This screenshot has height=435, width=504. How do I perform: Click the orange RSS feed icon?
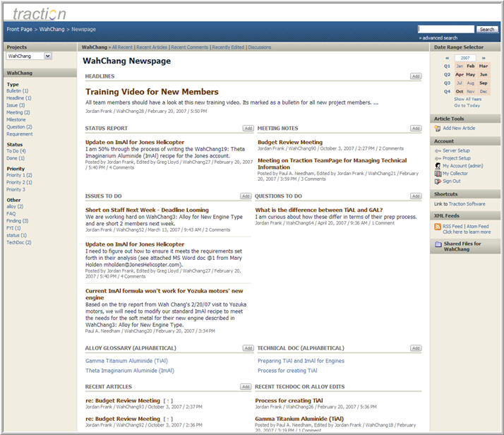pos(438,227)
